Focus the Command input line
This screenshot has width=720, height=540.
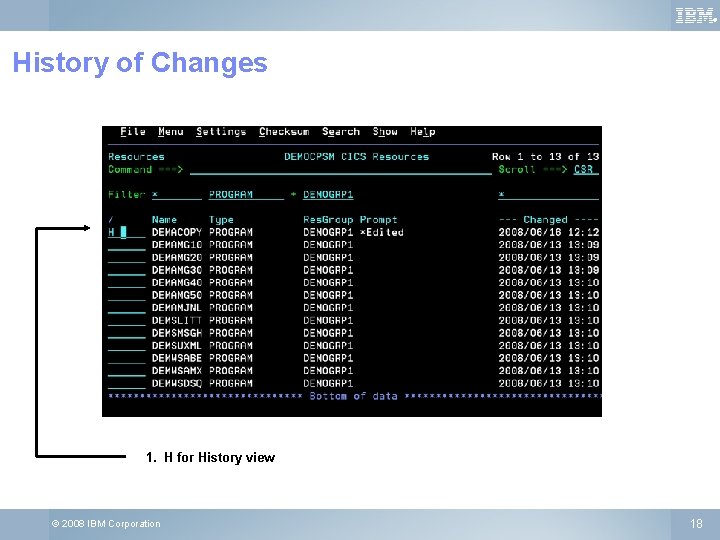[341, 169]
